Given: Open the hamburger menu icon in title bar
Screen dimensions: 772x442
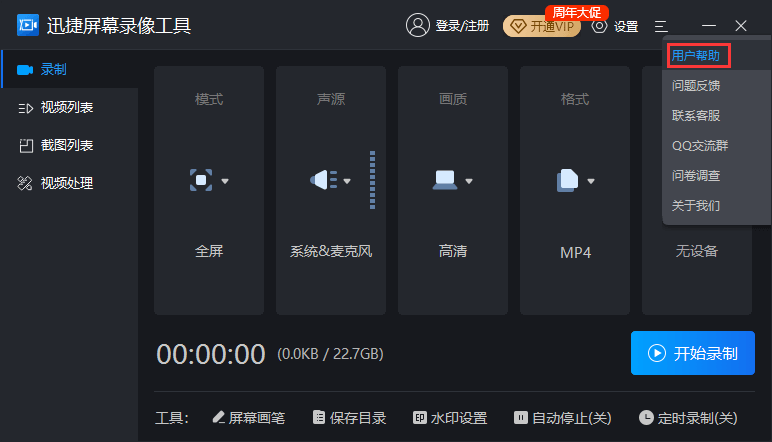Looking at the screenshot, I should pyautogui.click(x=661, y=26).
